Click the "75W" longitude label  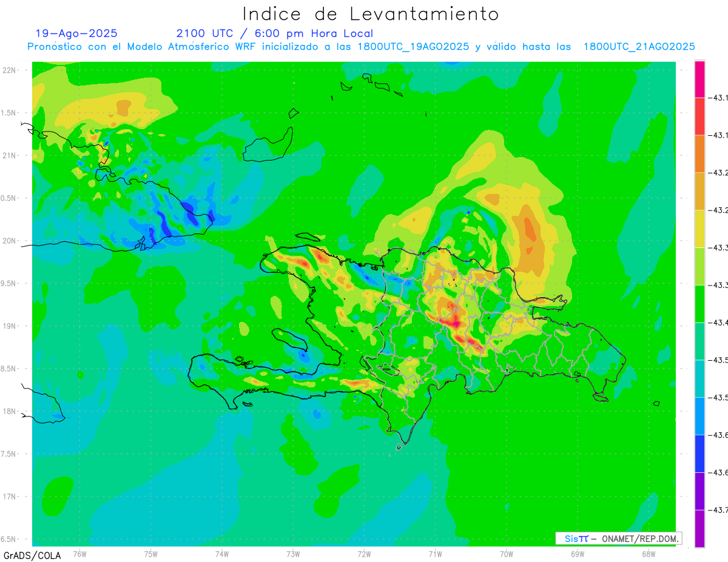point(151,554)
